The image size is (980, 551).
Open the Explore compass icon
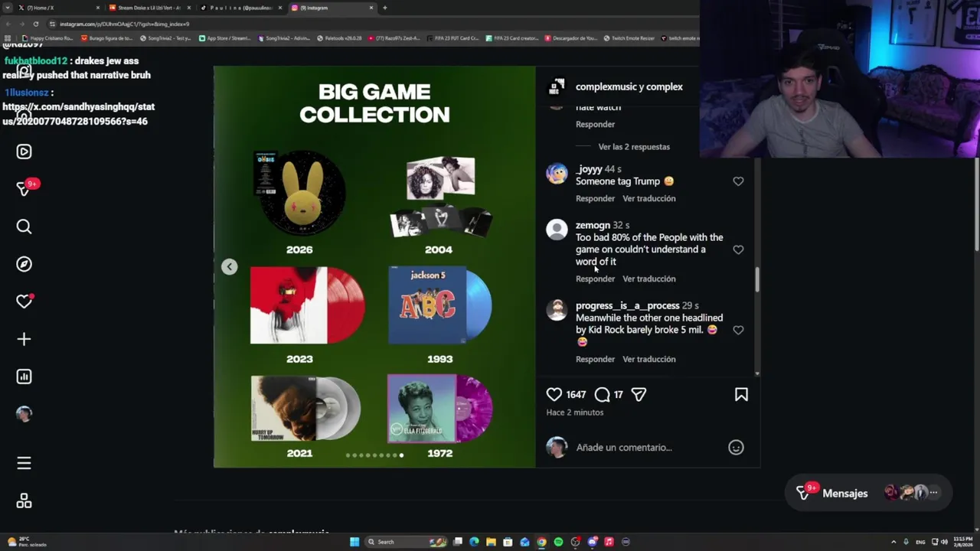[24, 264]
